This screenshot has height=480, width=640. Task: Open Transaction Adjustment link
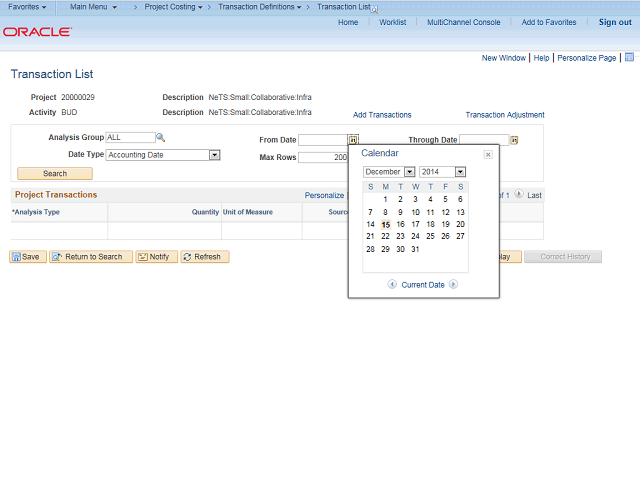pos(505,115)
